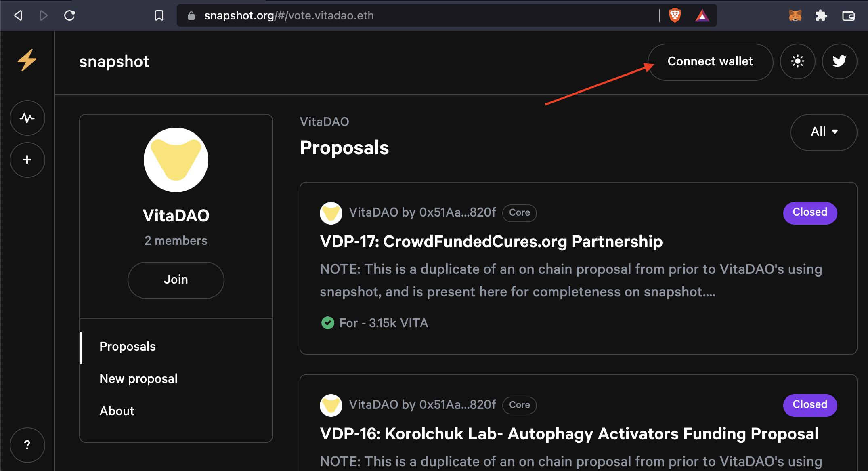Click the Brave Shields icon in address bar
Image resolution: width=868 pixels, height=471 pixels.
click(674, 15)
